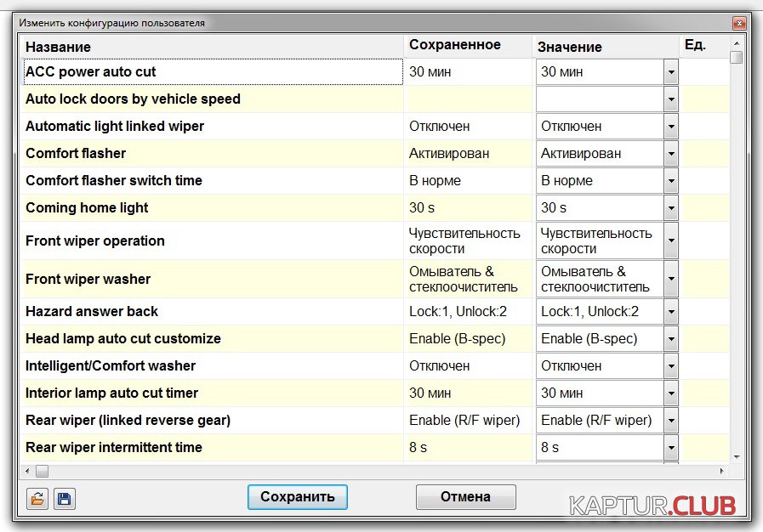
Task: Select Automatic light linked wiper row name
Action: point(115,127)
